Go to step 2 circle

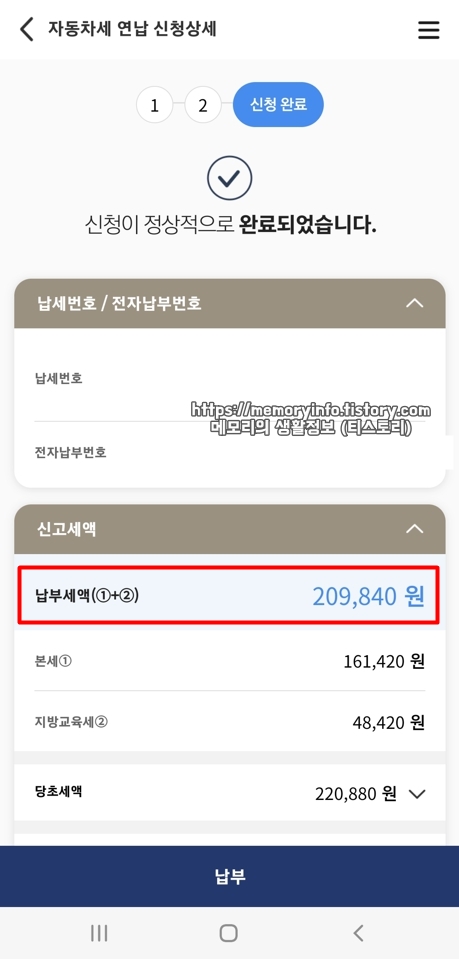203,105
